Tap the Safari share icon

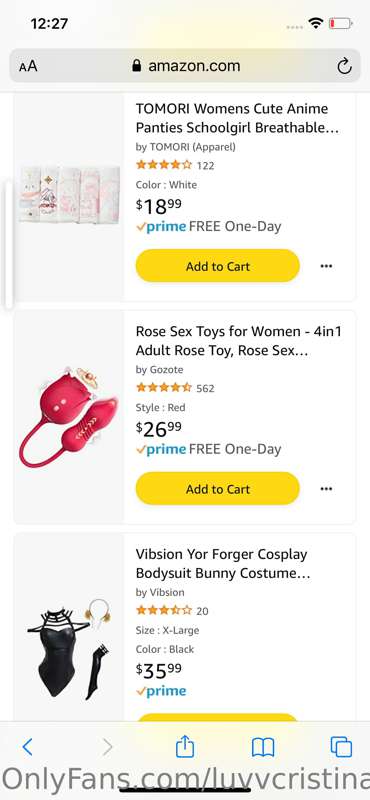click(185, 746)
